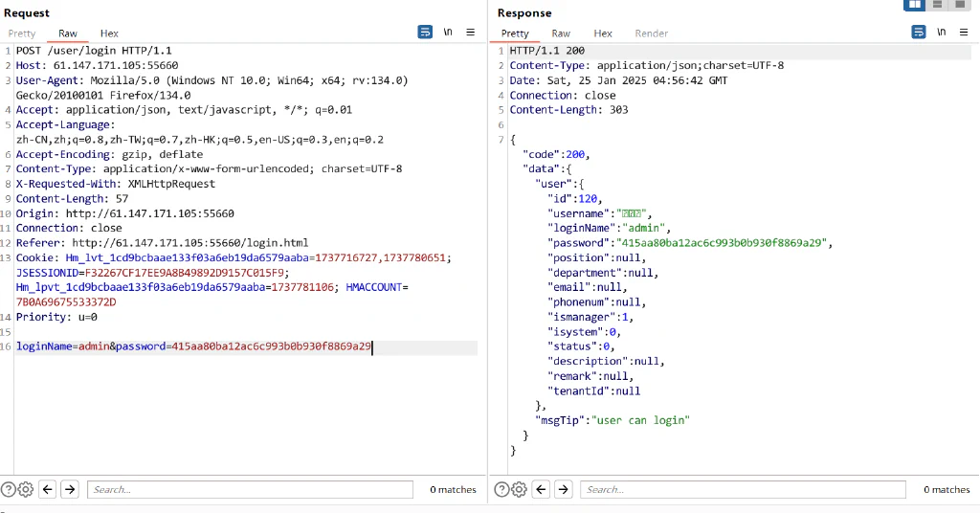Image resolution: width=980 pixels, height=513 pixels.
Task: Toggle word wrap icon in Response panel
Action: pos(918,32)
